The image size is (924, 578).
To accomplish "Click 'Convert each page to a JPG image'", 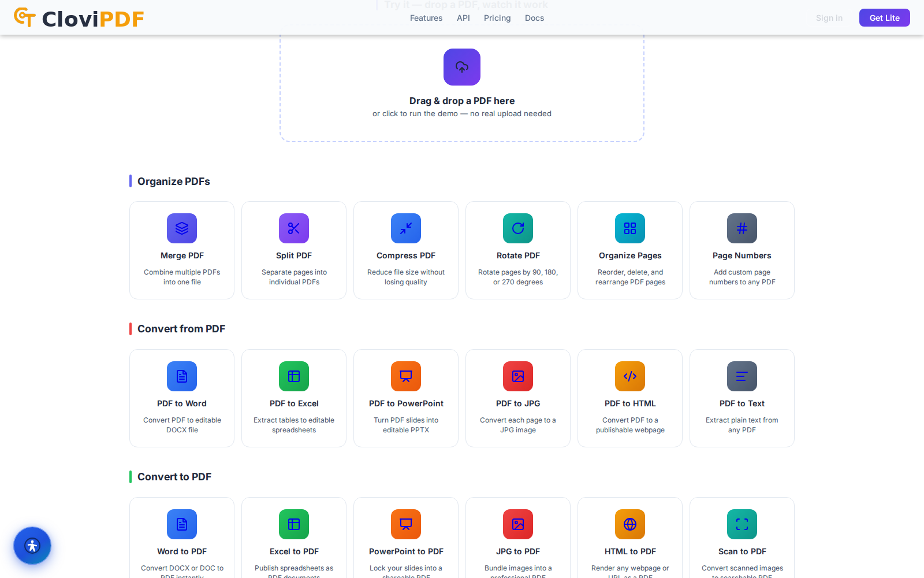I will coord(518,425).
